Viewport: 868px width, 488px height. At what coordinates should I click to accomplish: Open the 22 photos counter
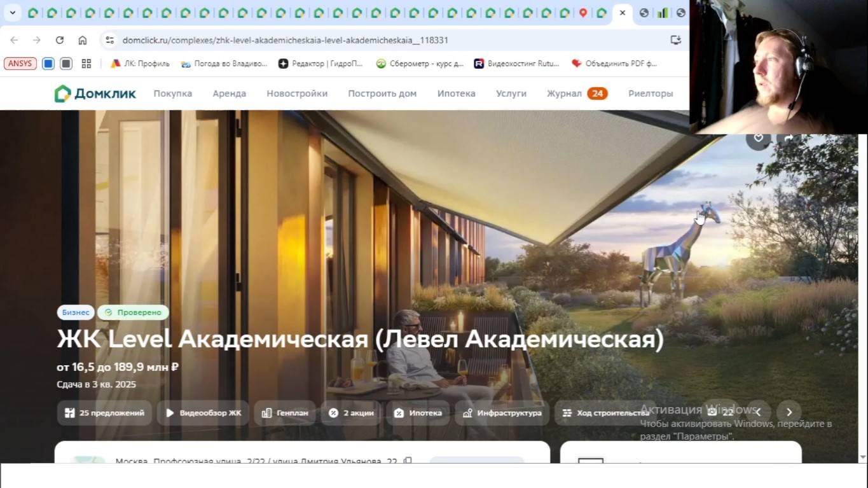click(x=721, y=412)
